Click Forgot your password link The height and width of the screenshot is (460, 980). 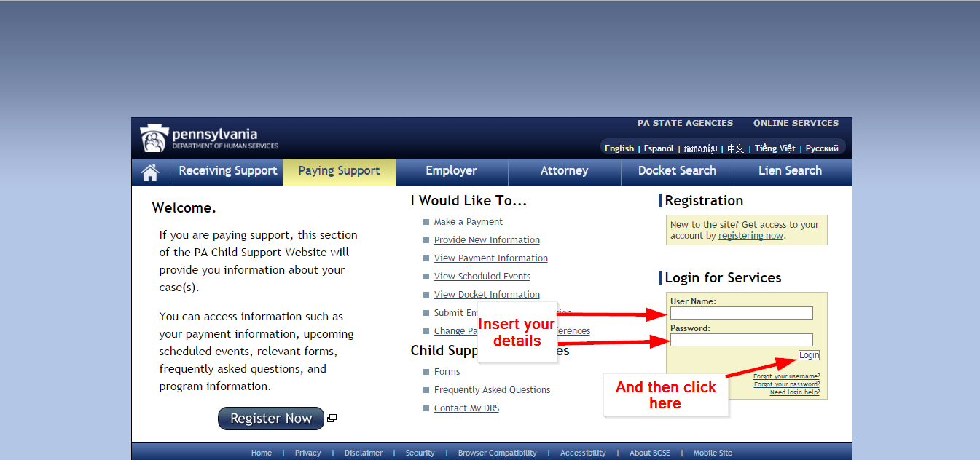click(787, 384)
